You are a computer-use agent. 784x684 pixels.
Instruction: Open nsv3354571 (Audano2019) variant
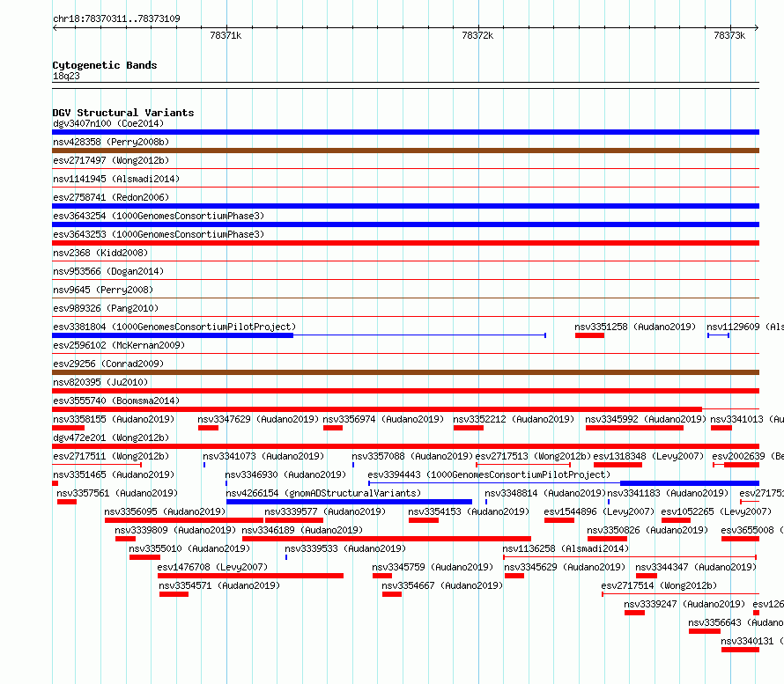coord(219,585)
